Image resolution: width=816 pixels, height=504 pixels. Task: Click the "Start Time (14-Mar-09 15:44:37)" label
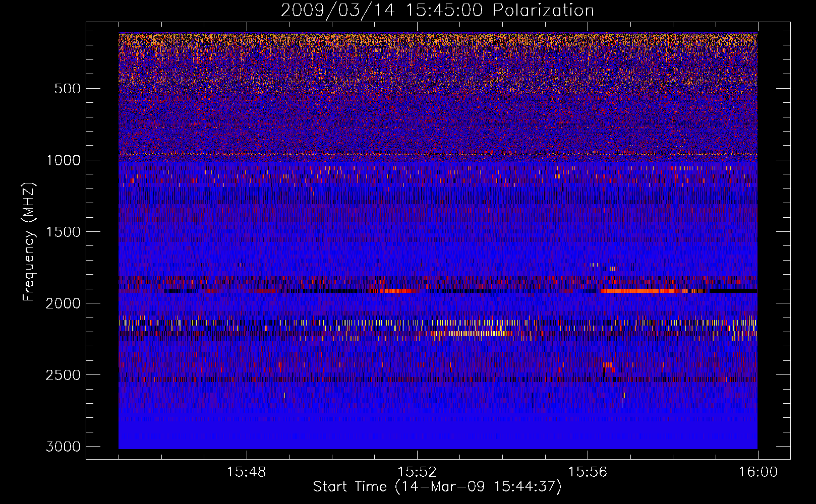437,487
